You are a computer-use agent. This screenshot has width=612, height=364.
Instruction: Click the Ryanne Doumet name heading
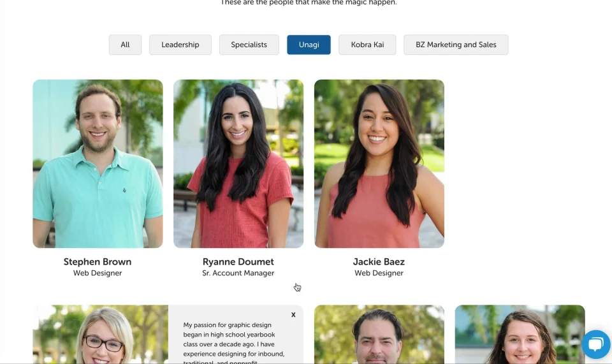coord(238,262)
